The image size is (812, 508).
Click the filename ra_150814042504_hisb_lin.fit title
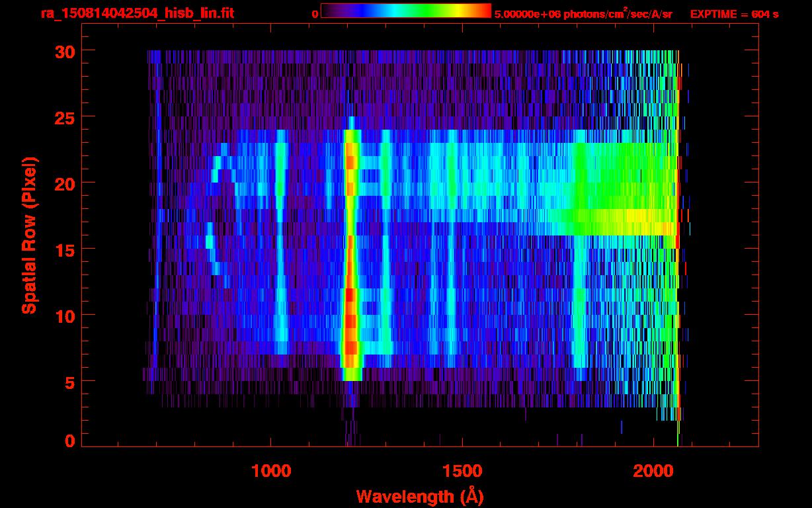click(137, 13)
